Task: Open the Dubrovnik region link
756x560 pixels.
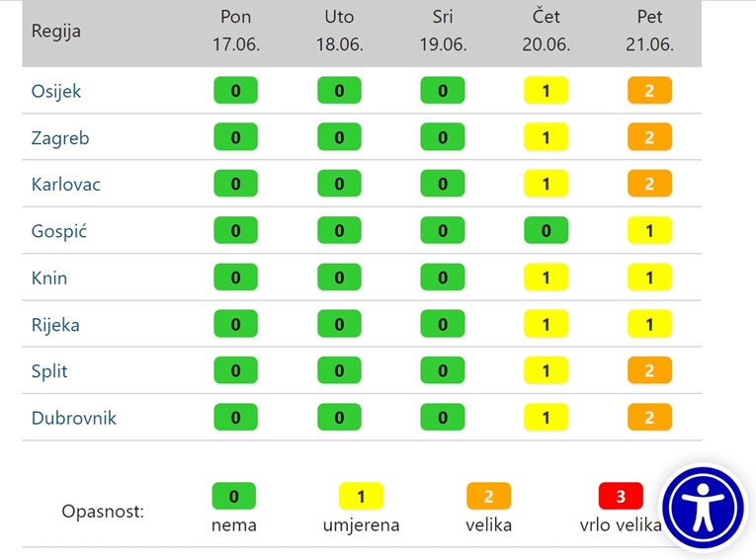Action: [x=74, y=418]
